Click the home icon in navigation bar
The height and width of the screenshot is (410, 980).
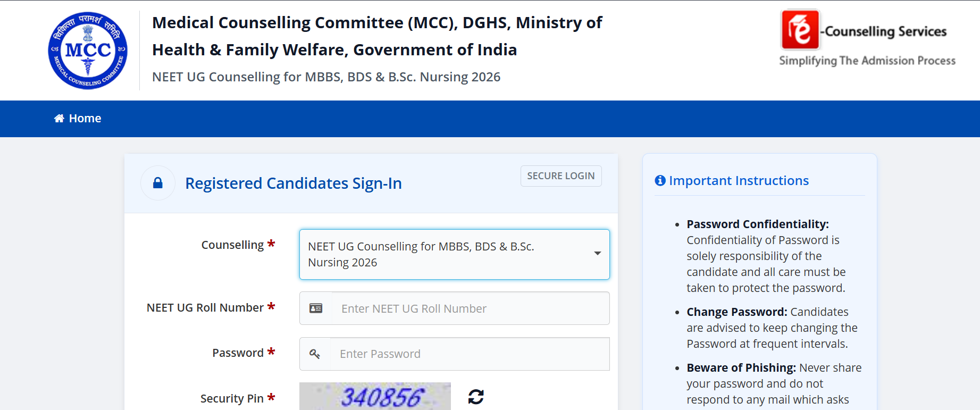(59, 118)
